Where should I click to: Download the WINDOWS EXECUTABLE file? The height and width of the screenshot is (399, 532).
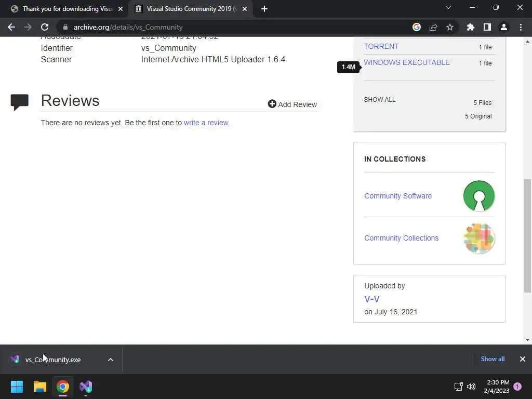407,62
